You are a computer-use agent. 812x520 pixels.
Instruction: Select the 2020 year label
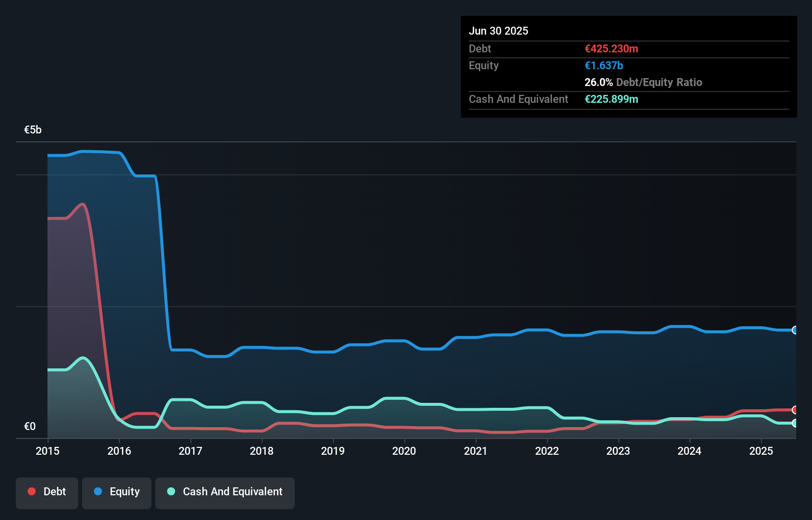click(x=404, y=451)
